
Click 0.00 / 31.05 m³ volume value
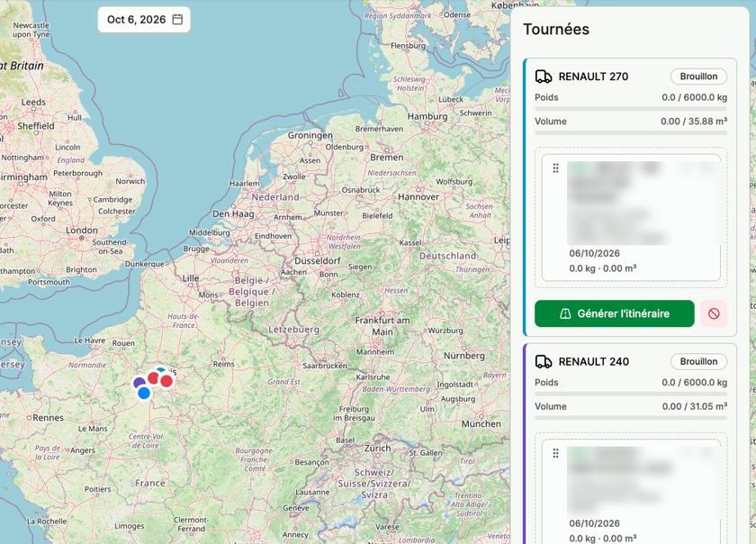coord(695,406)
